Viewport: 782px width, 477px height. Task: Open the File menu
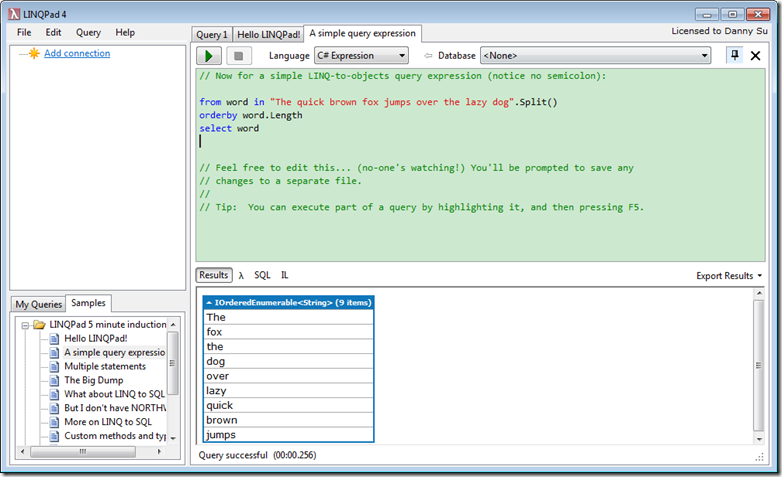coord(24,32)
